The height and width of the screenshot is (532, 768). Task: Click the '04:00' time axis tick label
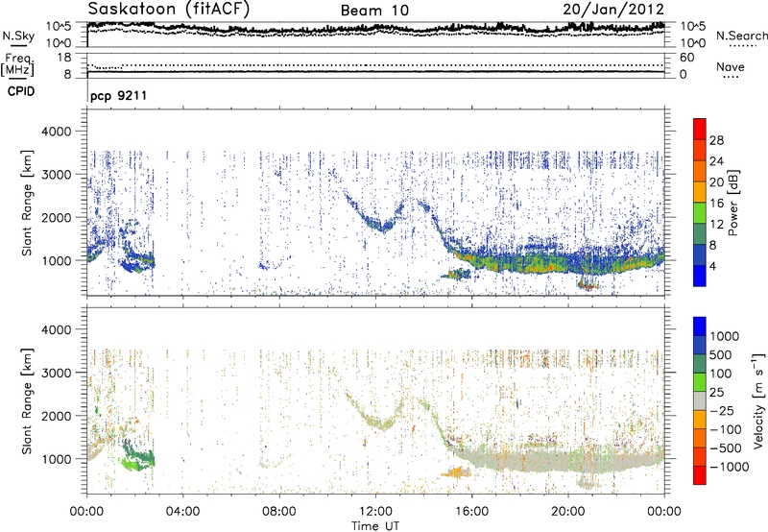coord(183,512)
